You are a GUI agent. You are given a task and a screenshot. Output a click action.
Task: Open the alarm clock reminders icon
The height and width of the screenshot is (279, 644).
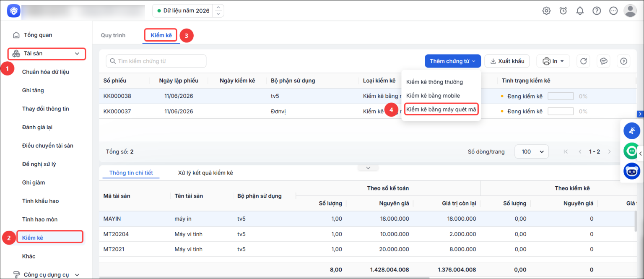click(563, 11)
